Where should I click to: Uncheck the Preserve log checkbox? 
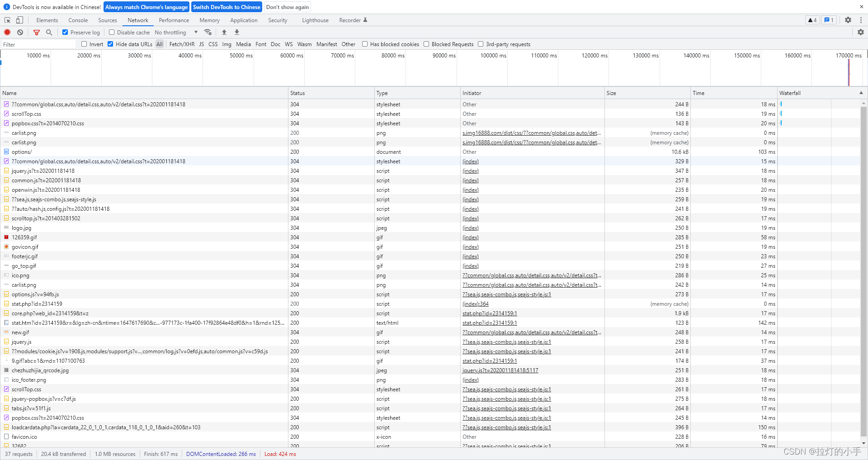65,32
